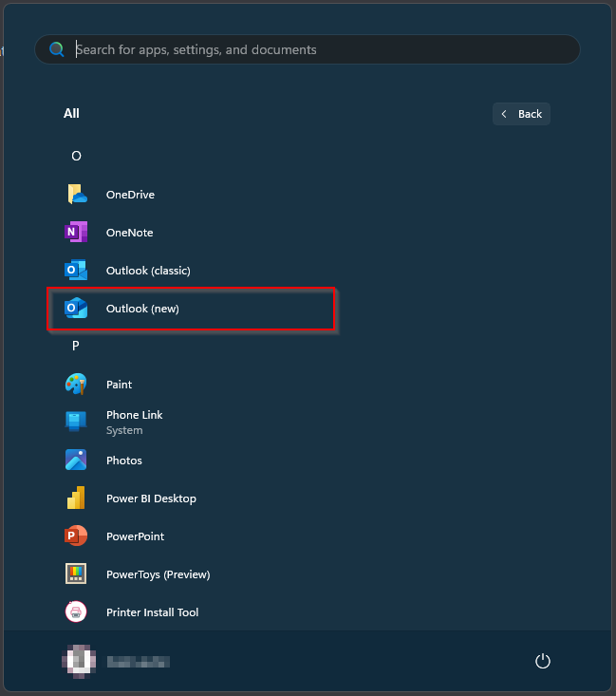Click the power button icon

click(543, 661)
